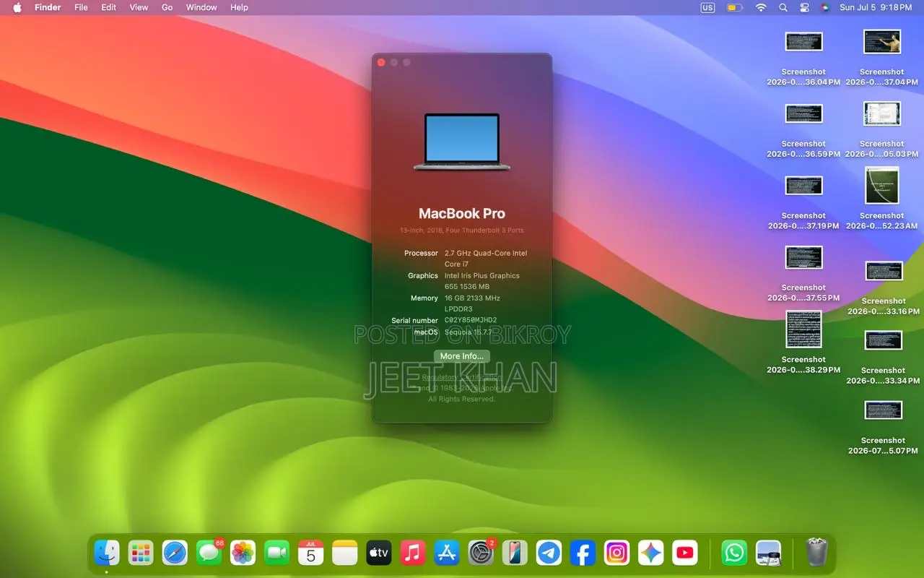Open the Apple menu
Viewport: 924px width, 578px height.
tap(17, 7)
